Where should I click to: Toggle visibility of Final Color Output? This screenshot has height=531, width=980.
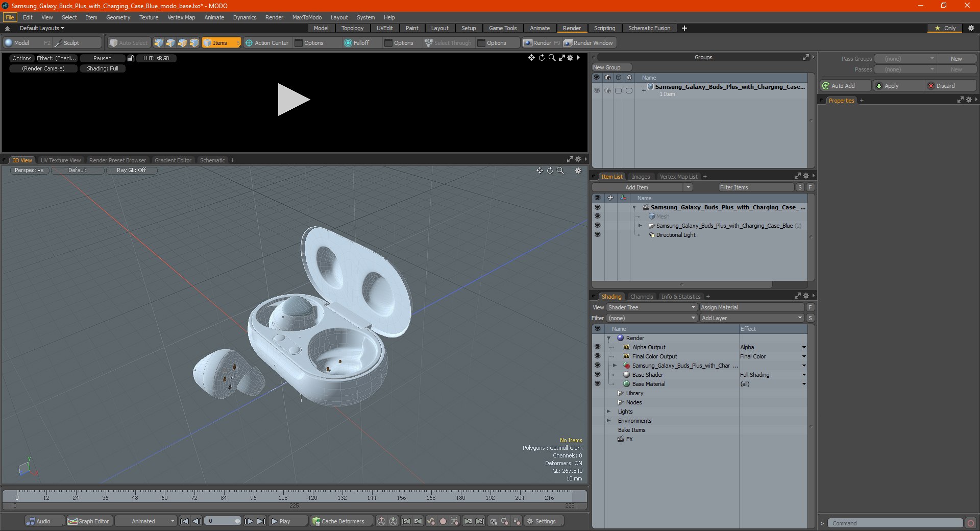pos(597,356)
